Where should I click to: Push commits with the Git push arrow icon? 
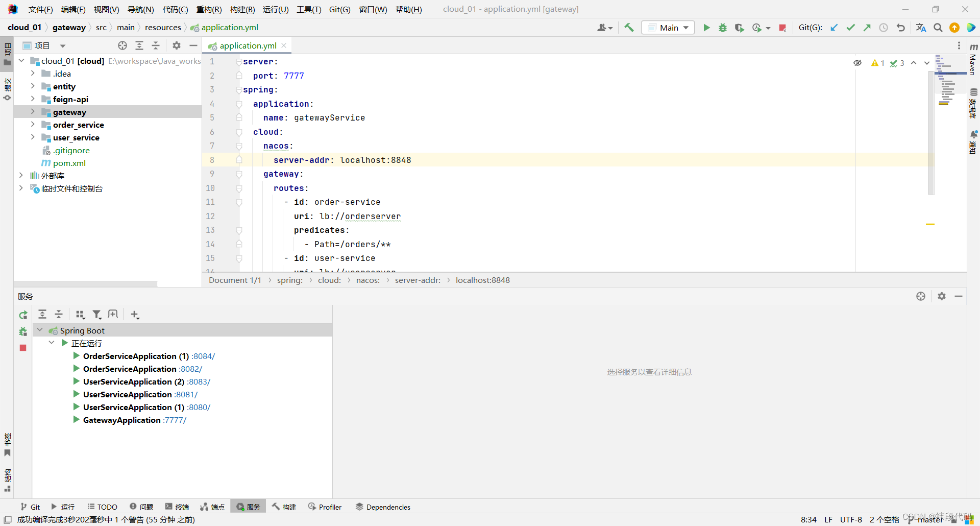tap(867, 27)
